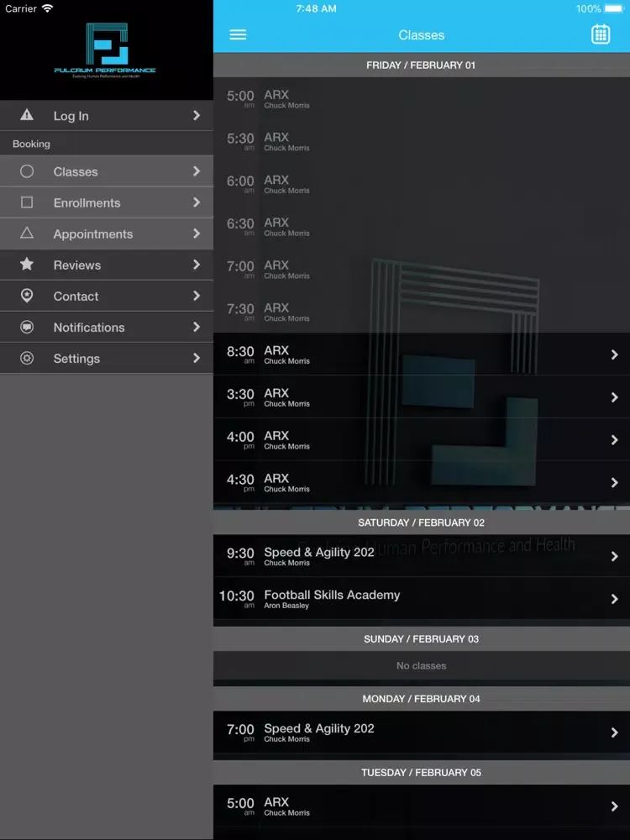Image resolution: width=630 pixels, height=840 pixels.
Task: Click the chevron next to Classes
Action: coord(197,171)
